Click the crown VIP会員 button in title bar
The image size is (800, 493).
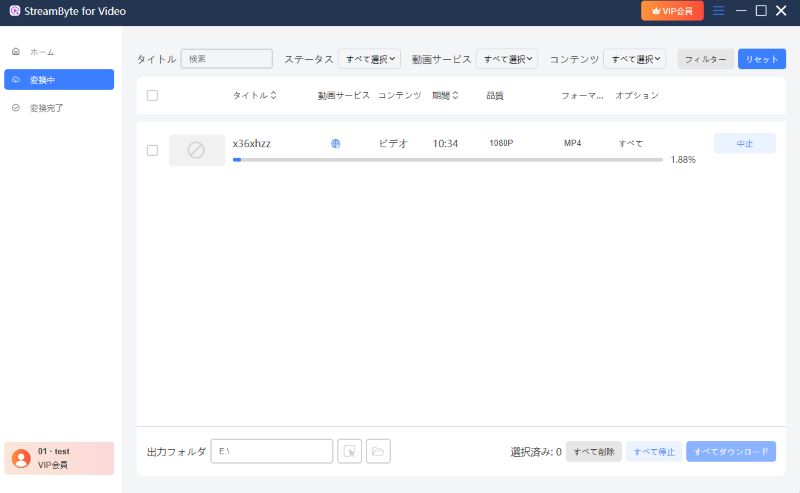(x=672, y=11)
